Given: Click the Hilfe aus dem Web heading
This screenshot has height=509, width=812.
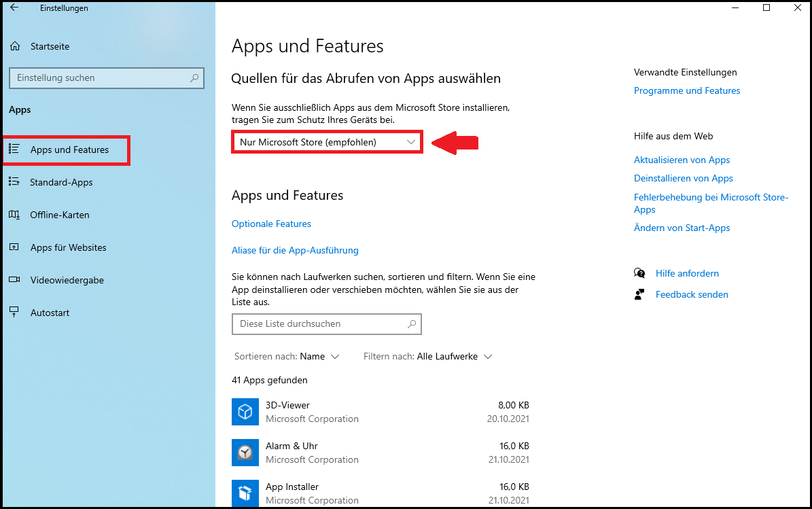Looking at the screenshot, I should click(x=673, y=136).
